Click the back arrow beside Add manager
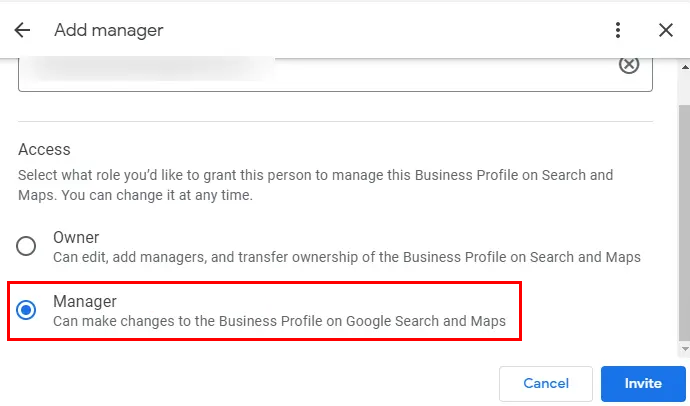The image size is (690, 406). (22, 30)
